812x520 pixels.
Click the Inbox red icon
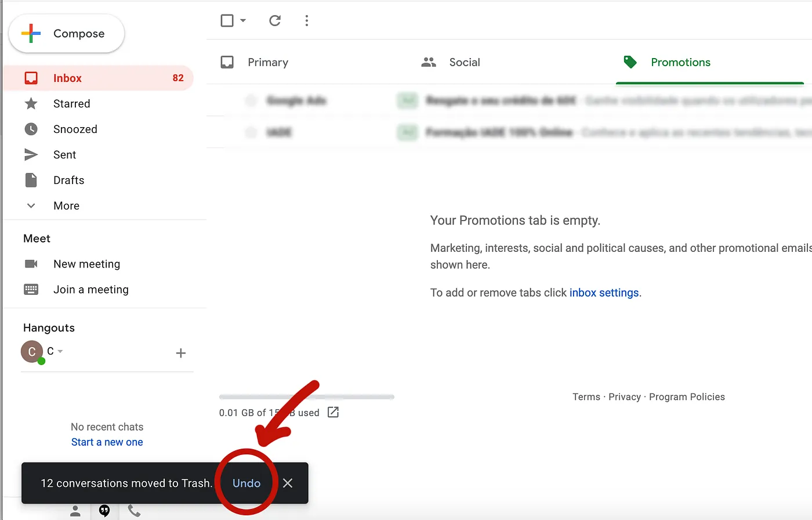[x=31, y=78]
